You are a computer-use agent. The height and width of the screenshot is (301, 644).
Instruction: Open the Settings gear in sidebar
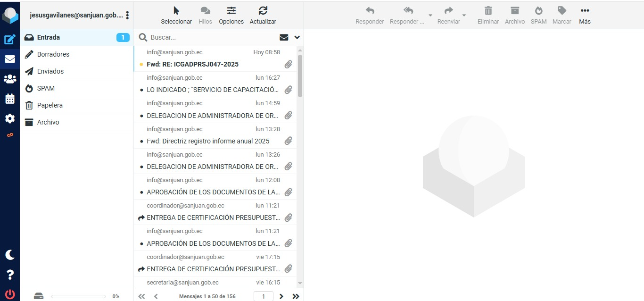pos(10,118)
